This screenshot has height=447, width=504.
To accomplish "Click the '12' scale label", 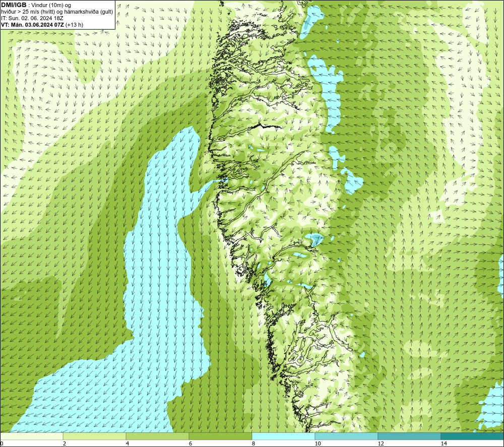I will (381, 444).
